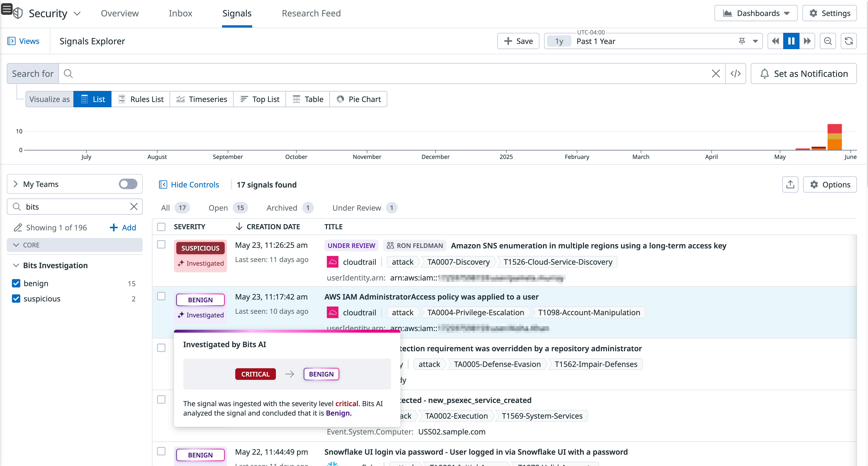Uncheck the benign facet checkbox

click(x=16, y=283)
